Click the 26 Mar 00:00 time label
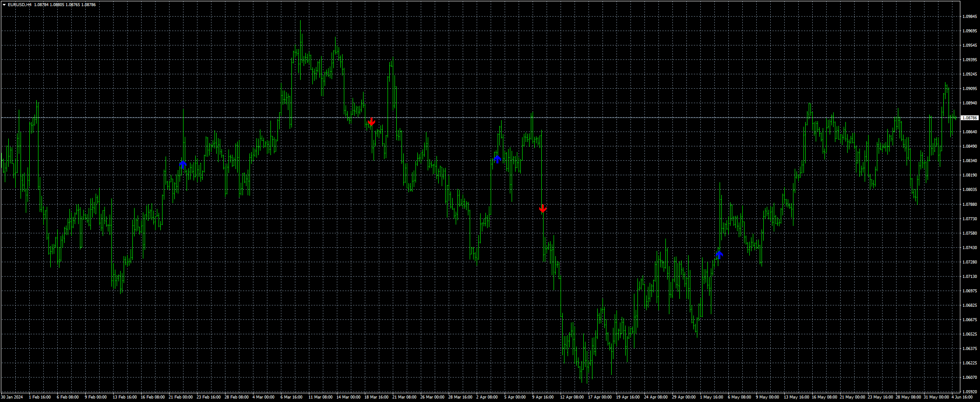Viewport: 980px width, 402px height. pyautogui.click(x=432, y=397)
